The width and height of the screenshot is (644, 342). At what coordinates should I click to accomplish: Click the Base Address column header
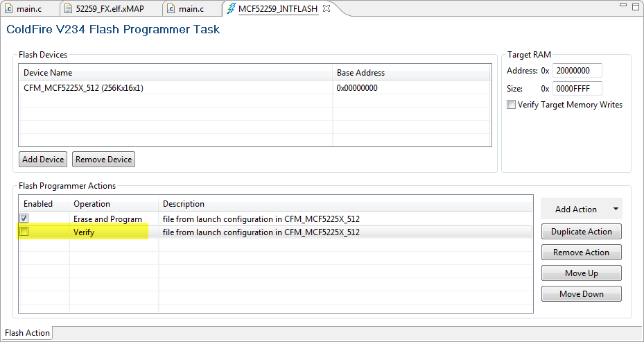[x=360, y=73]
